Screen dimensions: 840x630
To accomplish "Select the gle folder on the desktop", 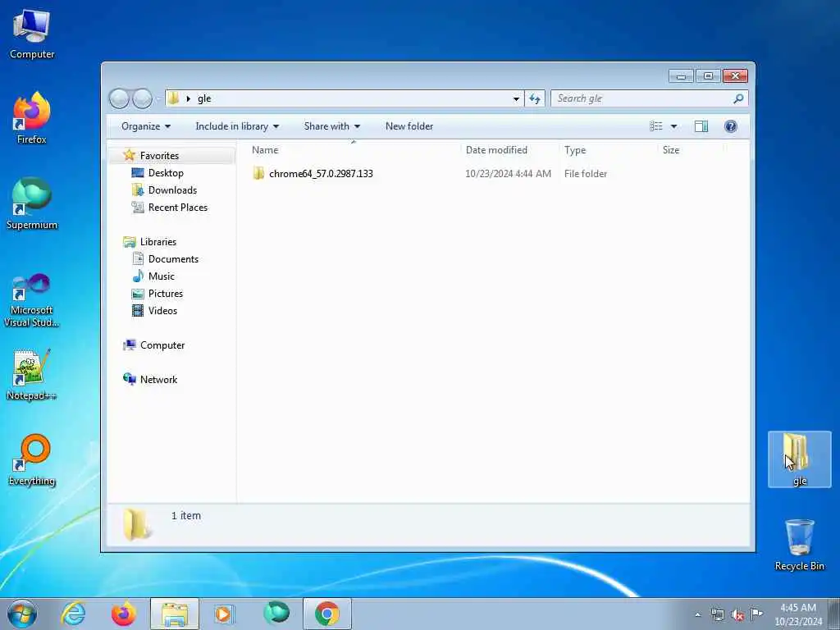I will pos(799,459).
